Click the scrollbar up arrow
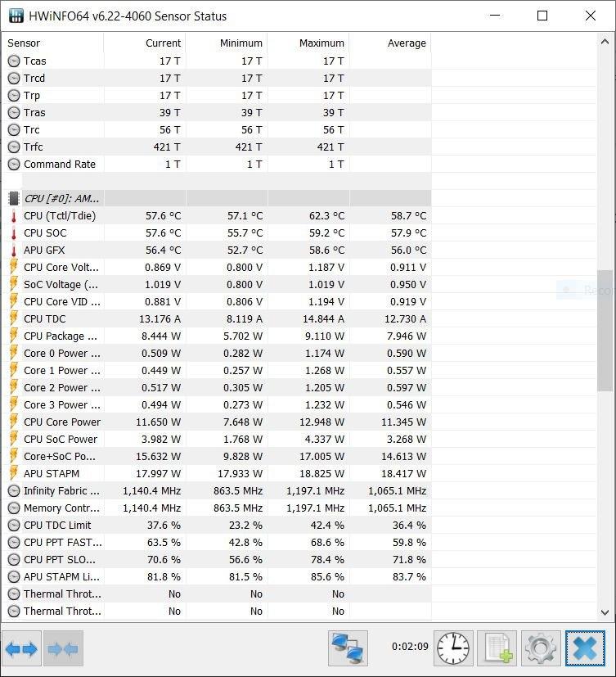 (x=605, y=43)
